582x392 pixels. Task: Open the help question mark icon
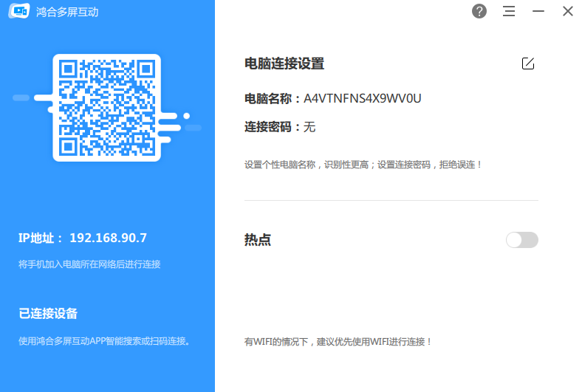tap(479, 11)
